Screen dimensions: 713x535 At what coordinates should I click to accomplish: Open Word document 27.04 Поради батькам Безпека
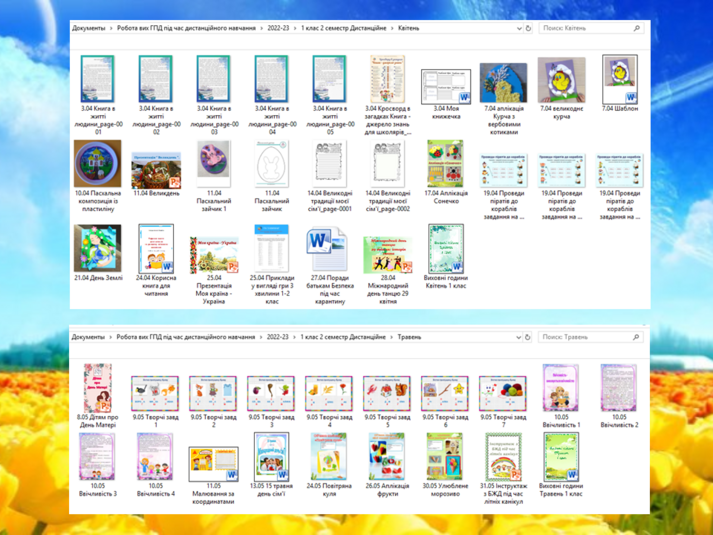click(330, 266)
